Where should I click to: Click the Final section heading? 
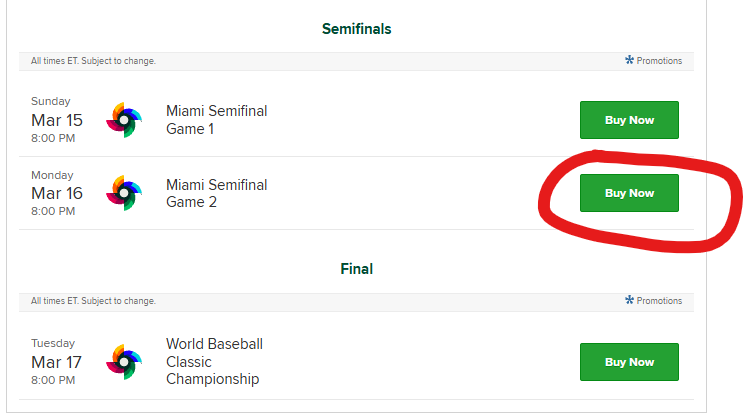coord(356,269)
